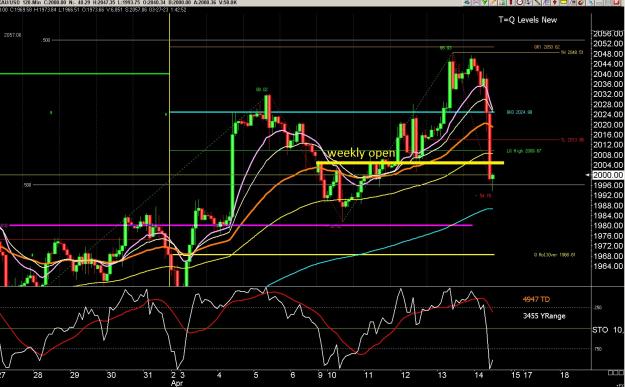Click the 2040.00 price axis label

click(x=608, y=74)
